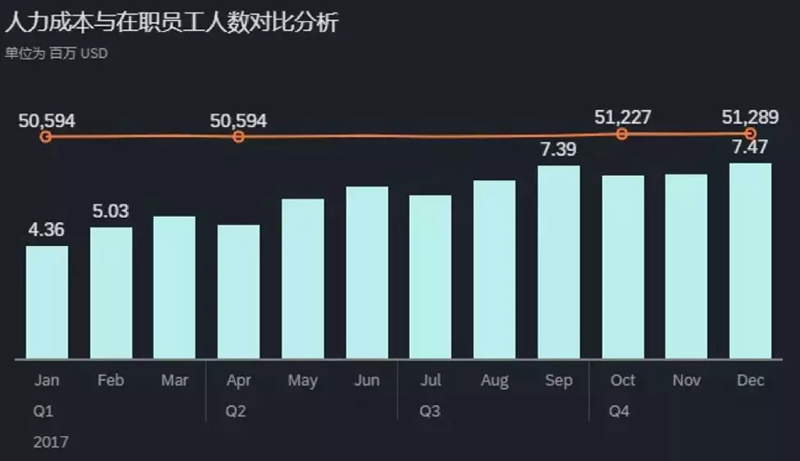Click the chart title 人力成本与在职员工人数对比分析
800x461 pixels.
tap(171, 22)
